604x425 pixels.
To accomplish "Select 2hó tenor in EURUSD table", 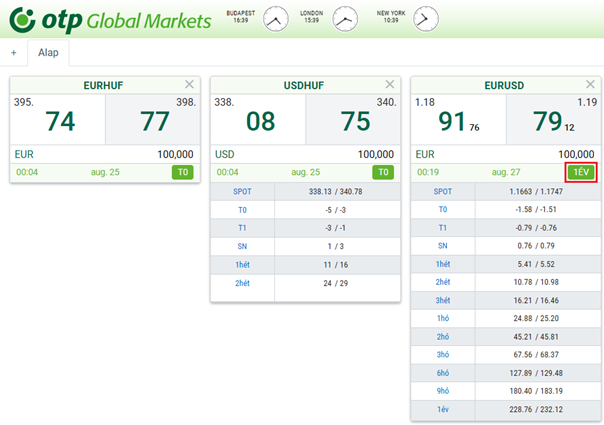I will 443,337.
